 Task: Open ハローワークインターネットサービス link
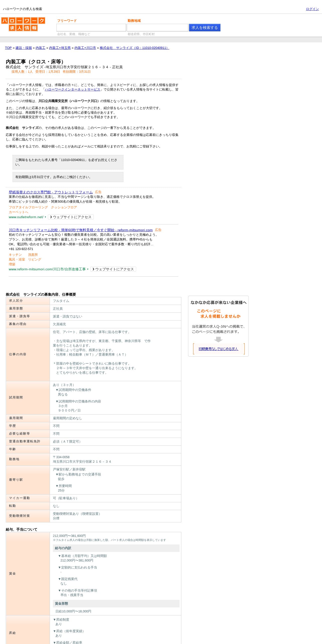(72, 90)
